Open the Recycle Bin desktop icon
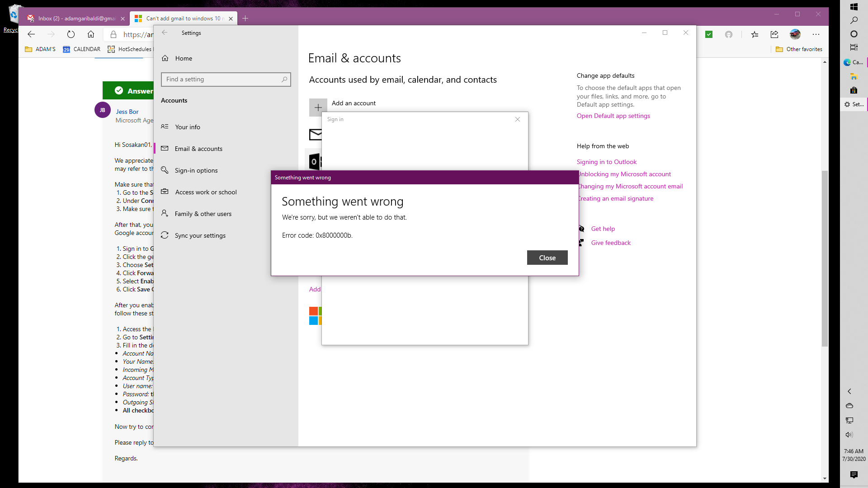 (x=12, y=18)
